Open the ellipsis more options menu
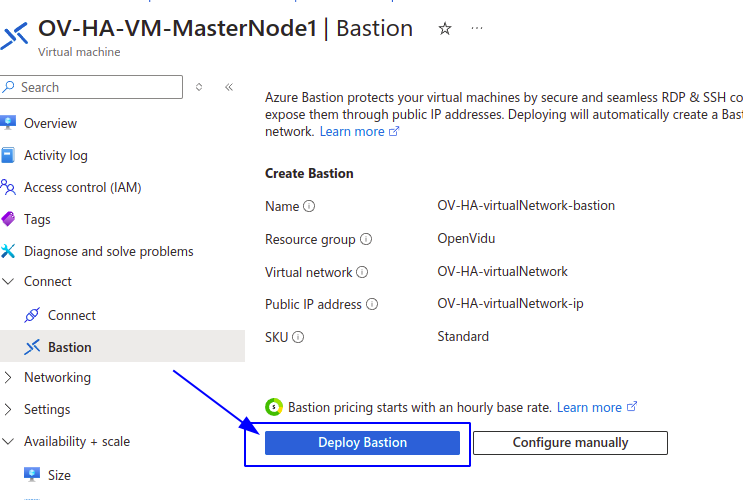The width and height of the screenshot is (743, 500). [477, 28]
